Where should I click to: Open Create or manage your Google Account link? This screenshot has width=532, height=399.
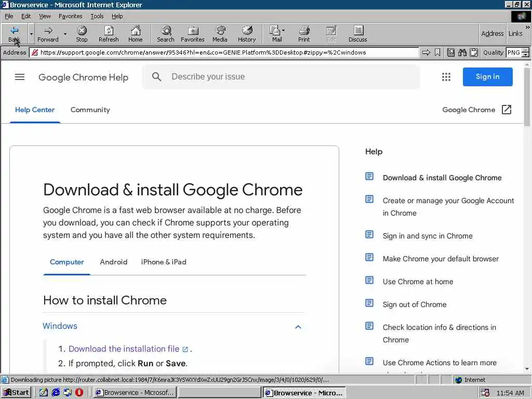[448, 207]
